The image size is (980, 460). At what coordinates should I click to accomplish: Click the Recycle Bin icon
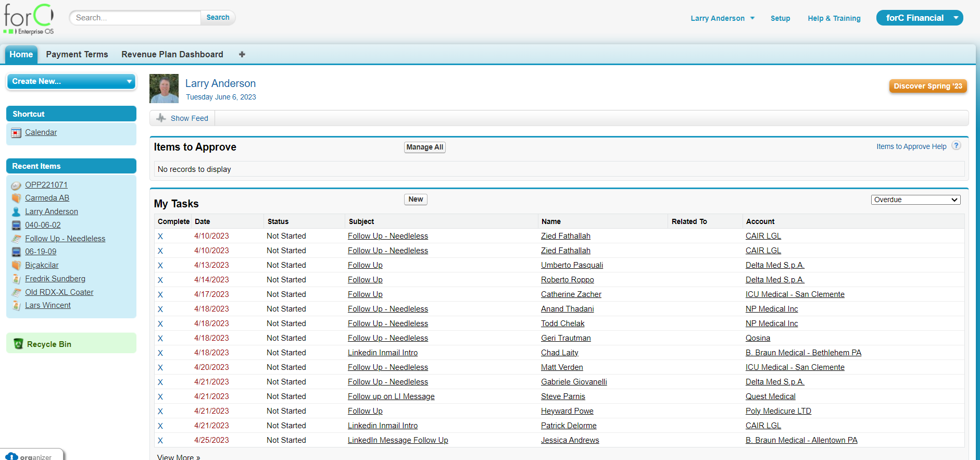point(18,344)
